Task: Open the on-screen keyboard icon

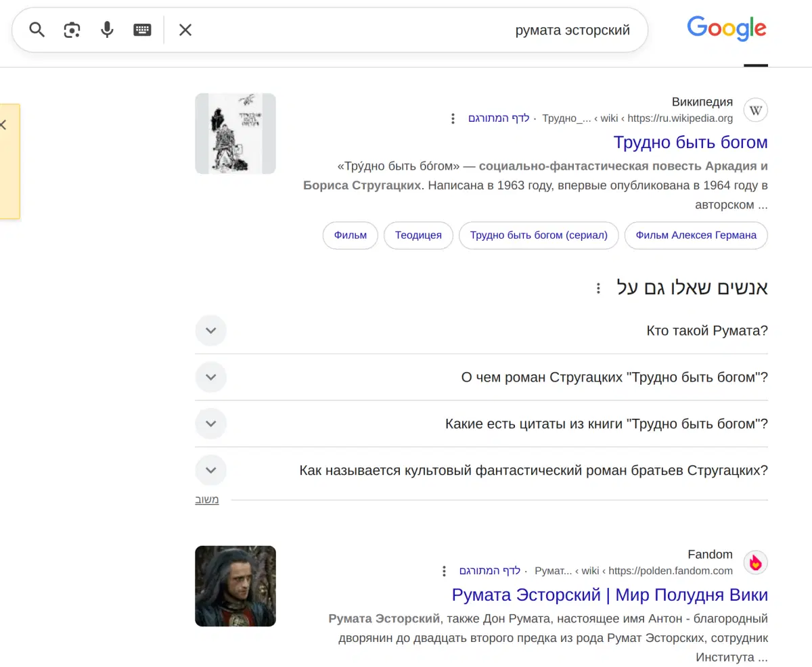Action: click(142, 30)
